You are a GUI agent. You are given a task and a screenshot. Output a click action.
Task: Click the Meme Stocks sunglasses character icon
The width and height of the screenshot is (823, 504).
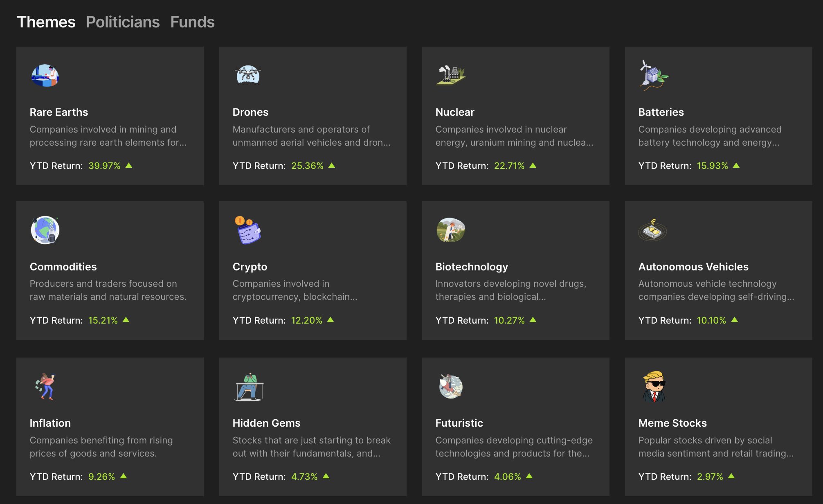[654, 387]
